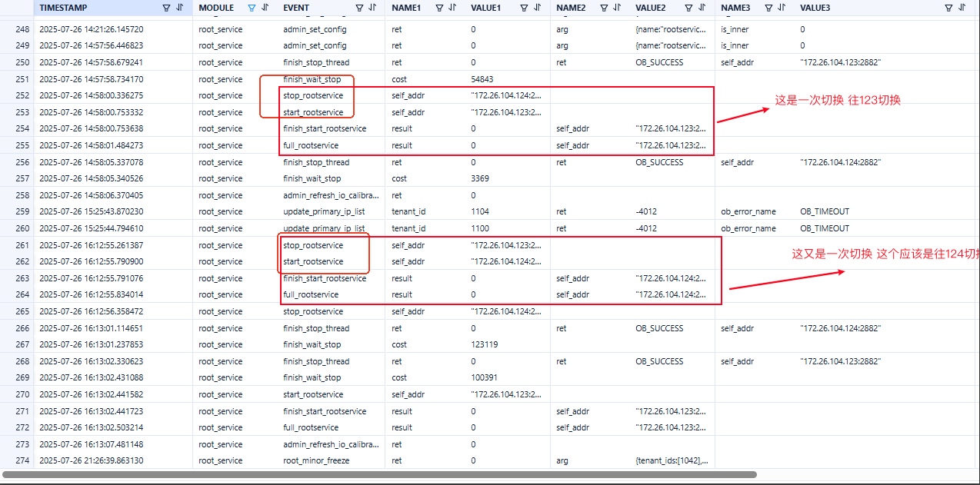Image resolution: width=980 pixels, height=485 pixels.
Task: Select the cost value 54843
Action: [x=482, y=79]
